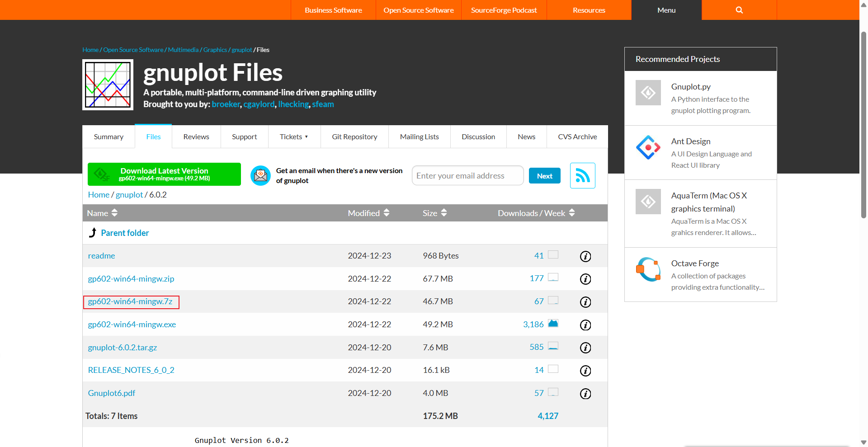Open Octave Forge recommended project title
The height and width of the screenshot is (447, 868).
coord(695,263)
